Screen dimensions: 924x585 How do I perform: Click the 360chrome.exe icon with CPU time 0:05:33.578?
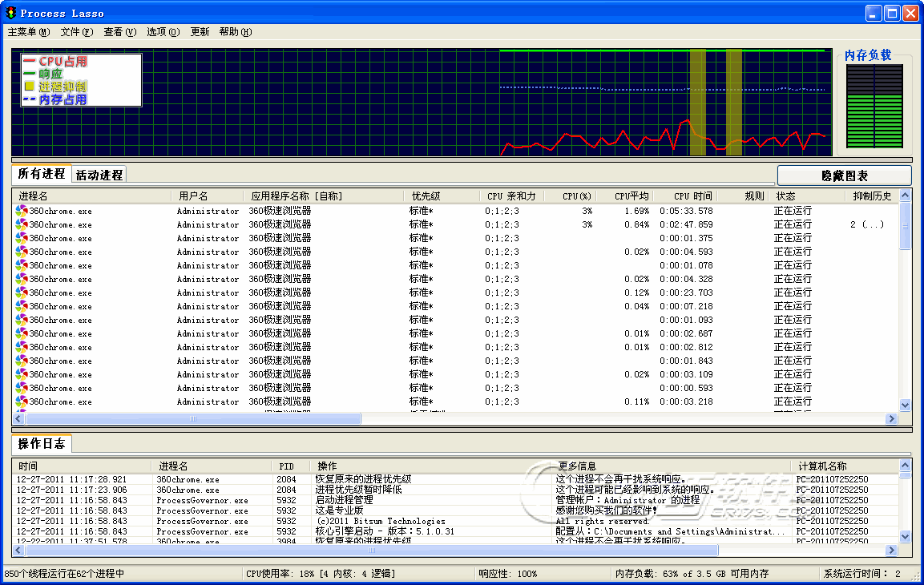pos(22,211)
